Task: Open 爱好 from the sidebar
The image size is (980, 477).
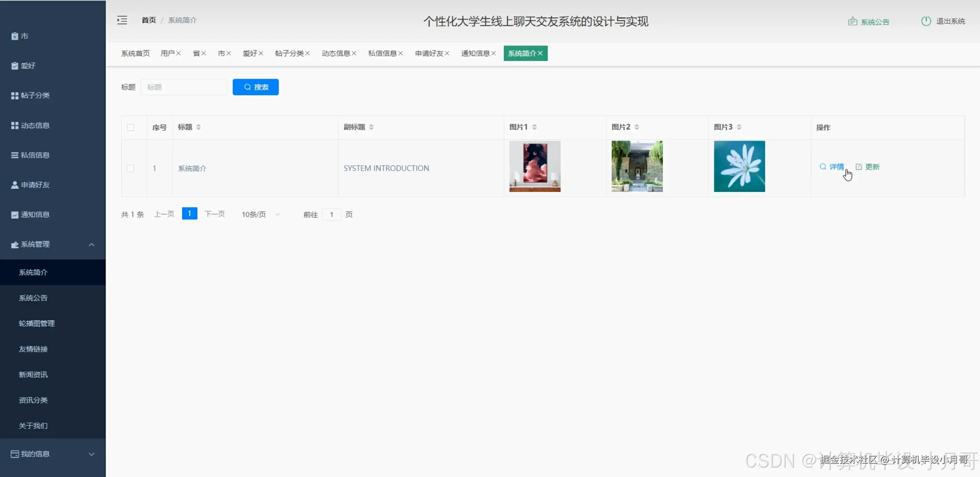Action: [27, 65]
